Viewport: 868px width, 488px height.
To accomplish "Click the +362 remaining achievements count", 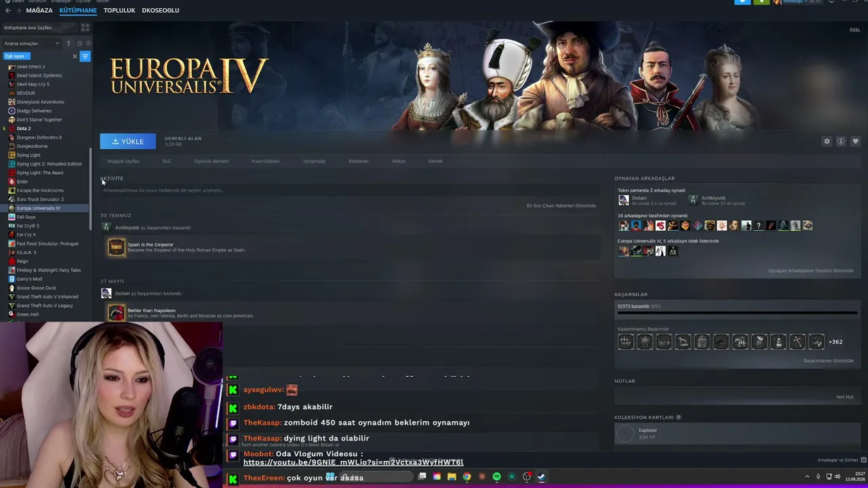I will point(835,342).
